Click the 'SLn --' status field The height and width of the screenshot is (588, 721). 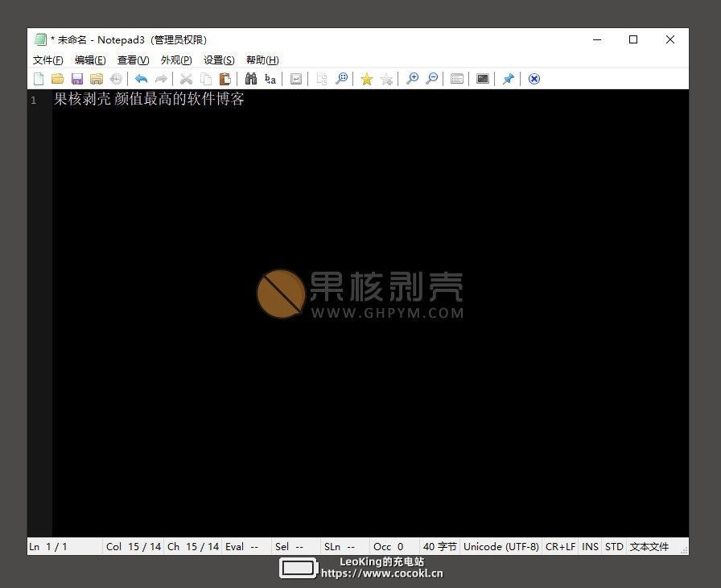346,547
